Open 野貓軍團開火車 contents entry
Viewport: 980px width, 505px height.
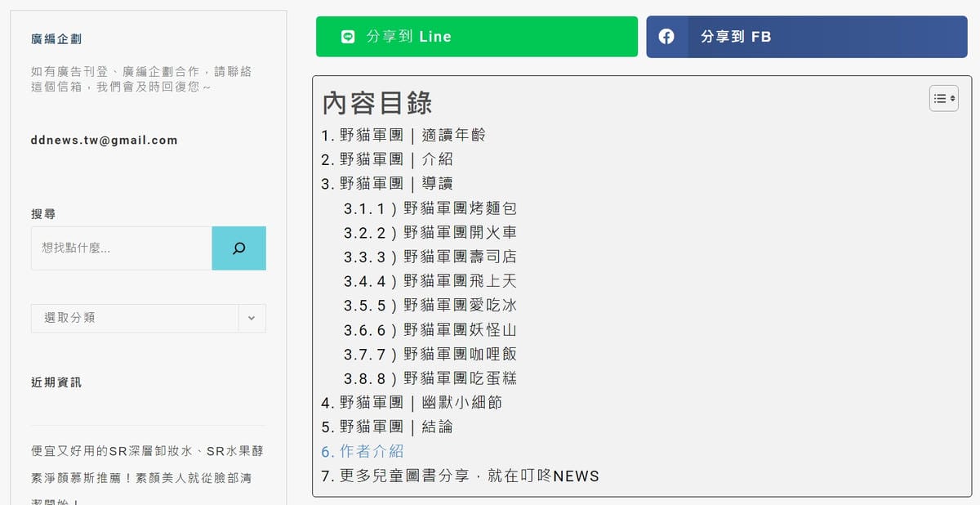point(430,233)
